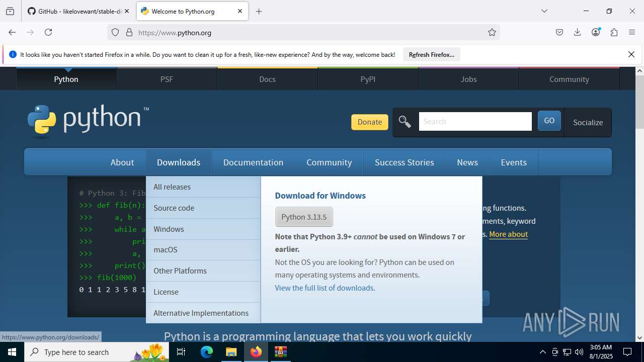Open the tracking protection shield icon

[x=115, y=32]
